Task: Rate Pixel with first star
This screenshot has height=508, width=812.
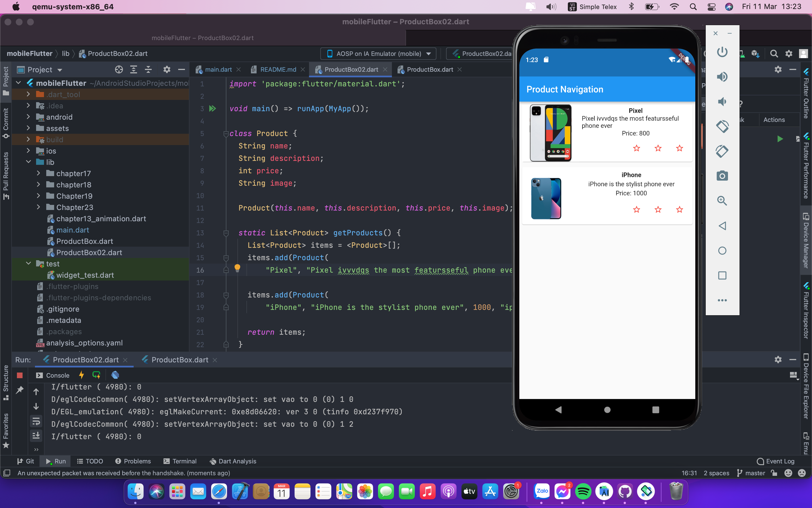Action: coord(637,148)
